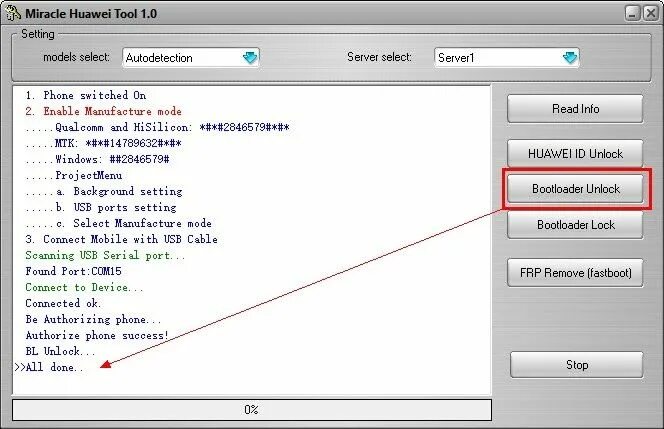Click the Qualcomm and HiSilicon code line
The image size is (664, 429).
coord(158,127)
